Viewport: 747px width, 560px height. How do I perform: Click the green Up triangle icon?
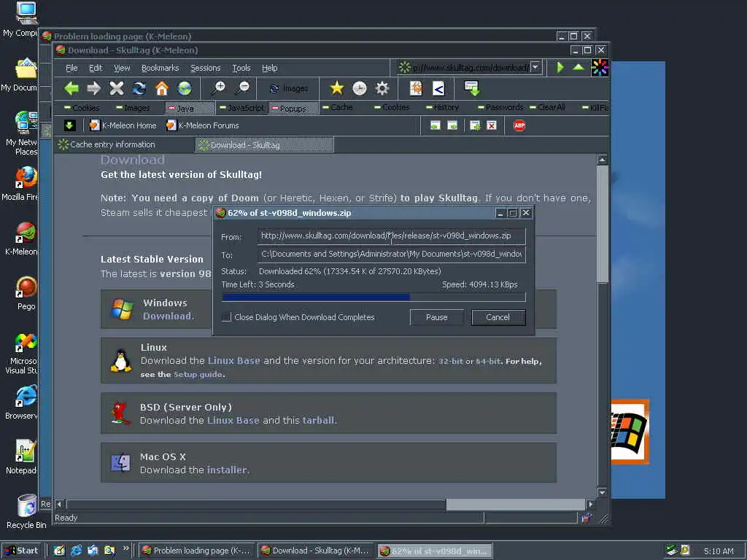pyautogui.click(x=578, y=67)
